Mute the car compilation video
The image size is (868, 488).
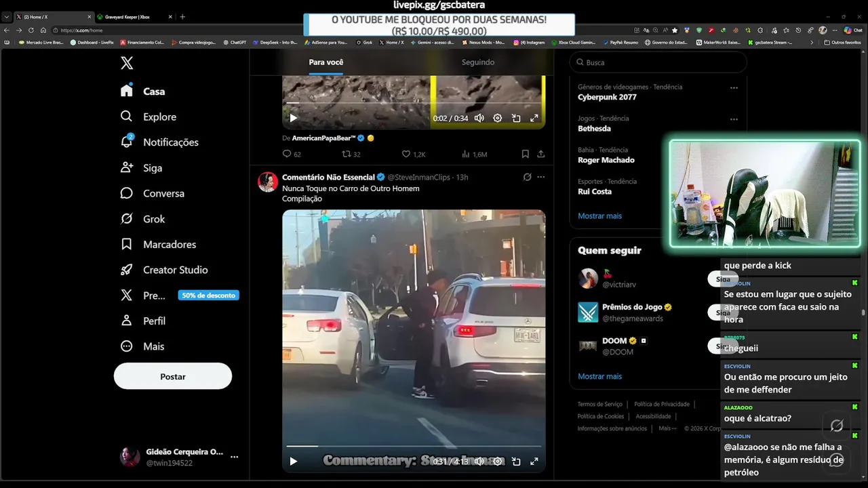479,461
